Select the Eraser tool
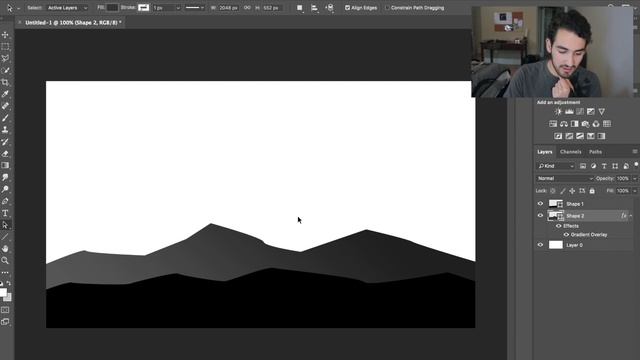 (5, 153)
